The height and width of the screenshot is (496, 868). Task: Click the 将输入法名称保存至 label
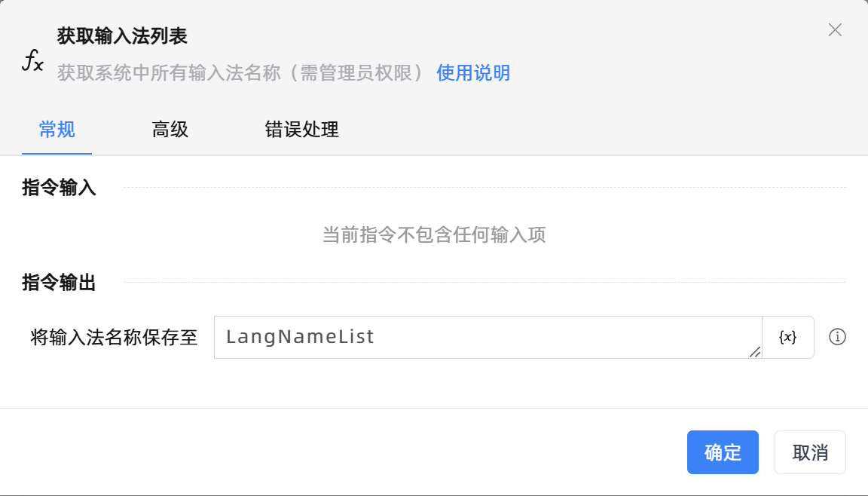coord(115,337)
